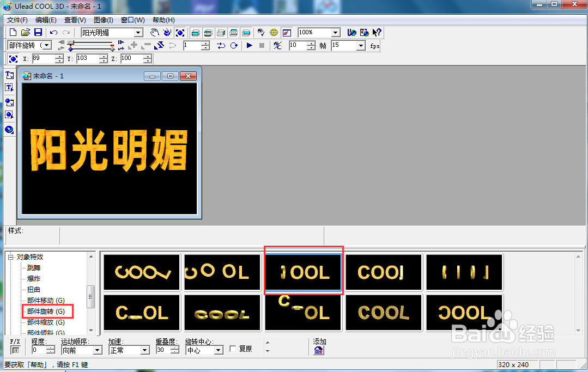The image size is (588, 372).
Task: Select the move object hand tool
Action: [x=155, y=33]
